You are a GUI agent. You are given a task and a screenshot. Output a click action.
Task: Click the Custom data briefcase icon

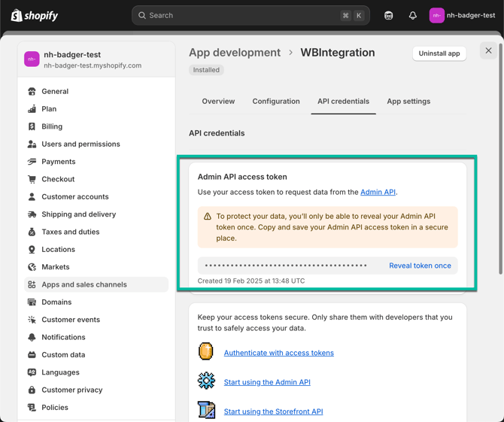click(x=32, y=355)
